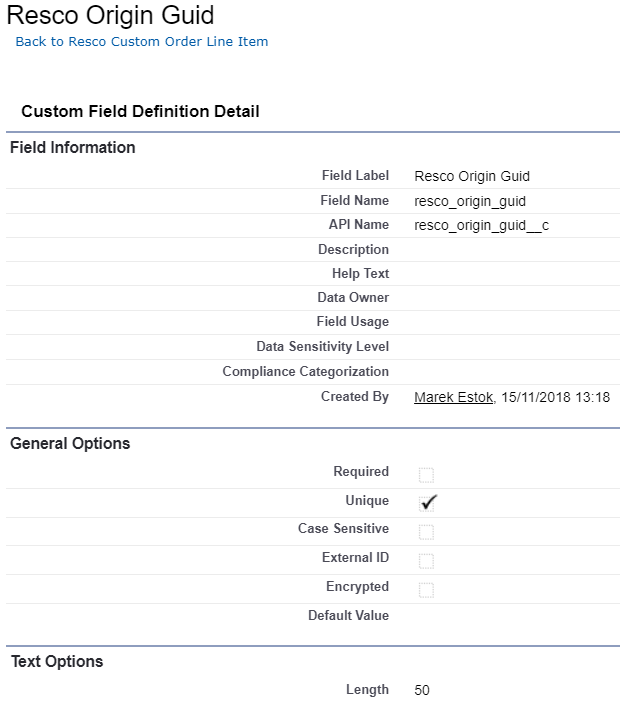Click the Description field label

point(353,250)
